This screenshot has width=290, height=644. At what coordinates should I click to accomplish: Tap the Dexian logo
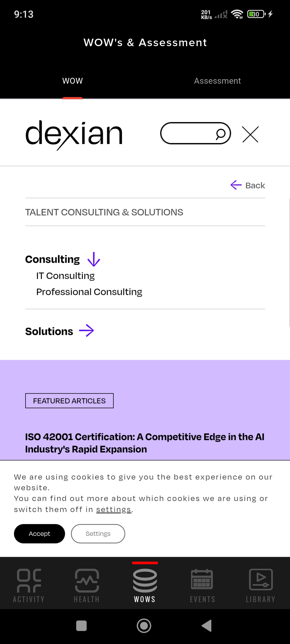tap(74, 134)
